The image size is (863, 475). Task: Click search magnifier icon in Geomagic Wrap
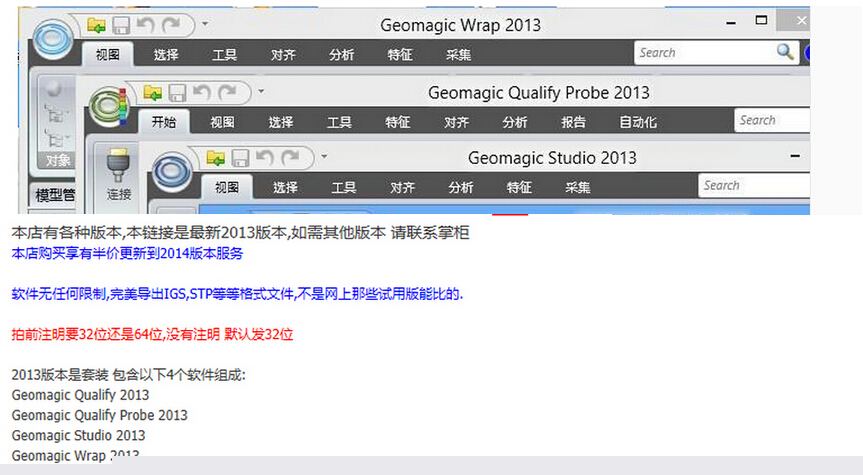click(785, 52)
